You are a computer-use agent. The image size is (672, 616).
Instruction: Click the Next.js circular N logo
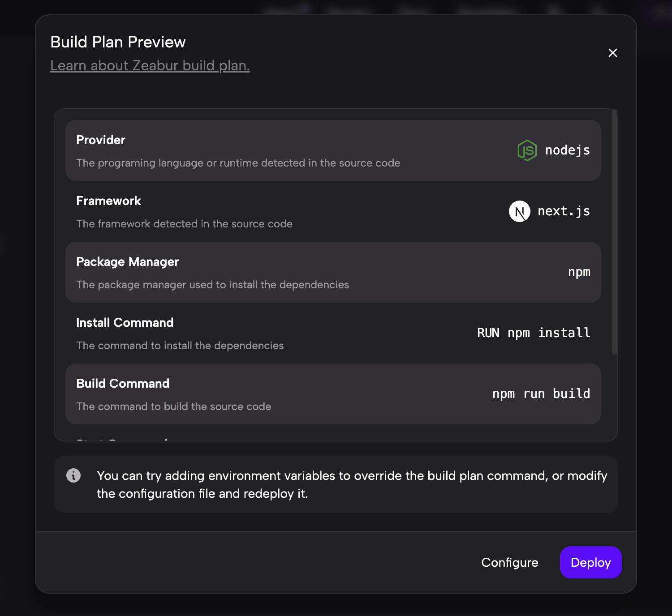pyautogui.click(x=519, y=211)
